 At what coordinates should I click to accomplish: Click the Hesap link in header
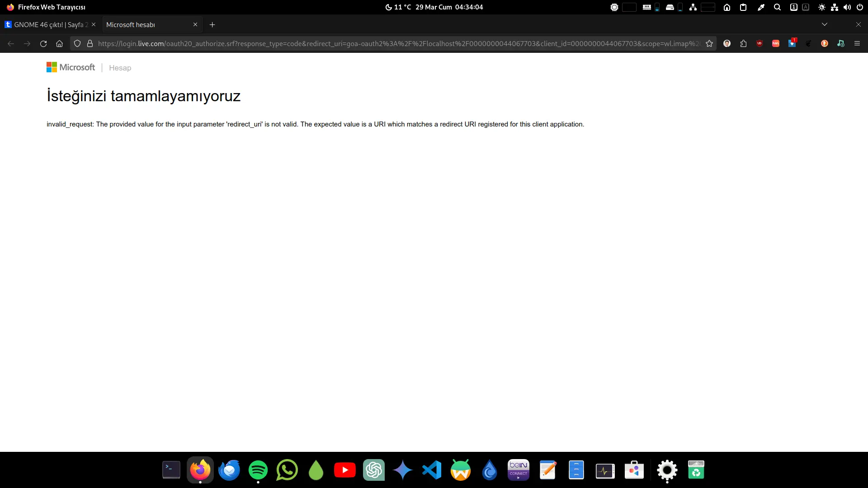120,68
